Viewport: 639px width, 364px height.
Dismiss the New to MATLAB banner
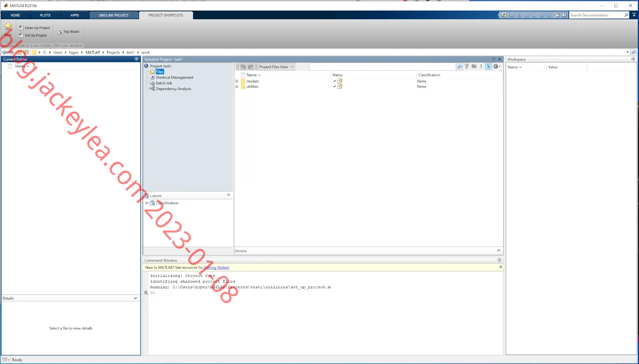coord(501,267)
